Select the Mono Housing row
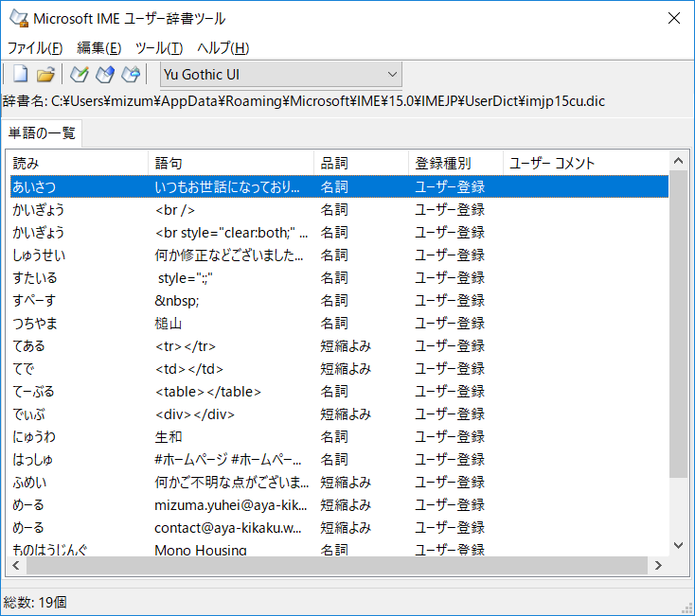695x616 pixels. pos(339,550)
